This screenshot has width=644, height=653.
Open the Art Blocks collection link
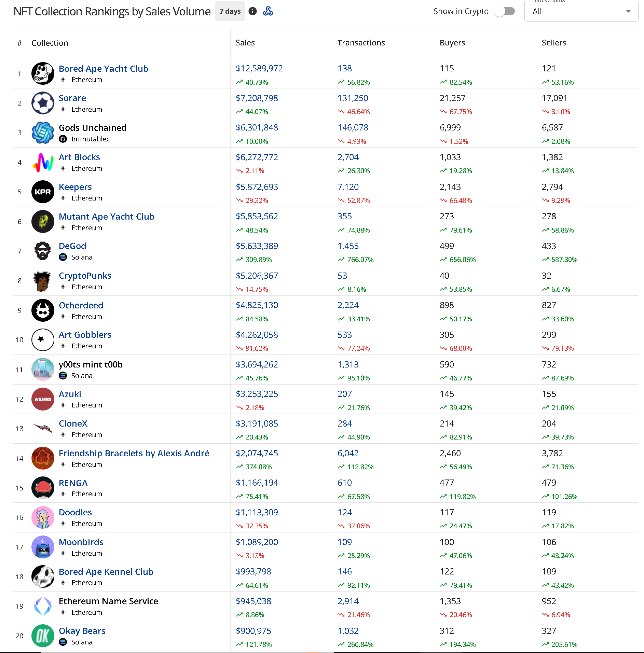tap(79, 157)
